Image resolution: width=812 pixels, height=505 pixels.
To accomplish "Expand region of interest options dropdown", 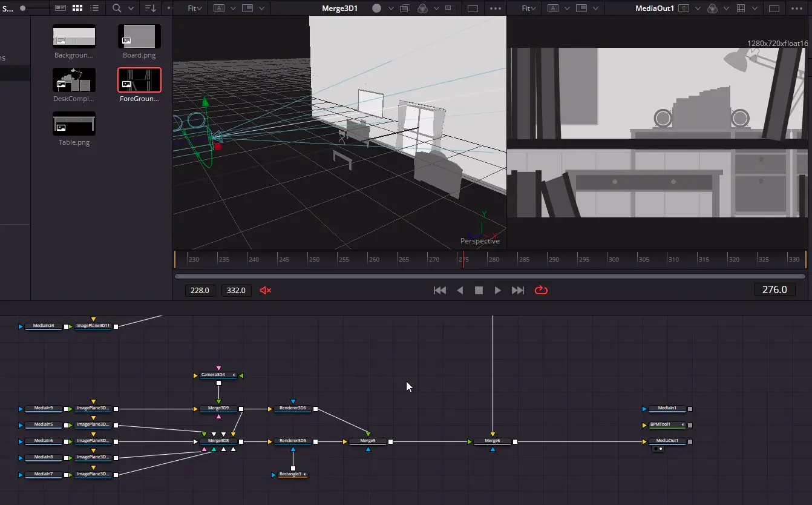I will click(697, 8).
